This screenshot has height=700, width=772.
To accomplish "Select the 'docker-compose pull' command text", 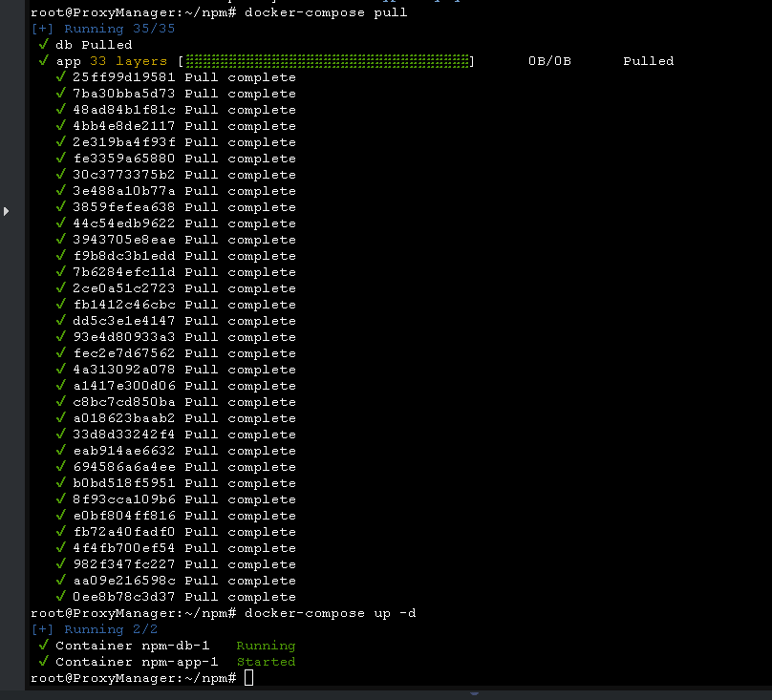I will (x=326, y=12).
